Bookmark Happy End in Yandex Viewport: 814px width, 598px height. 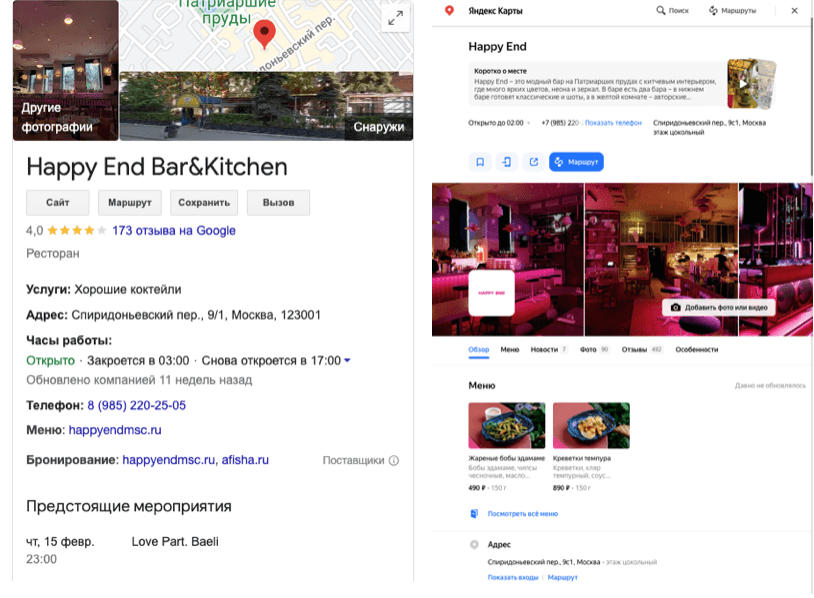(x=480, y=162)
